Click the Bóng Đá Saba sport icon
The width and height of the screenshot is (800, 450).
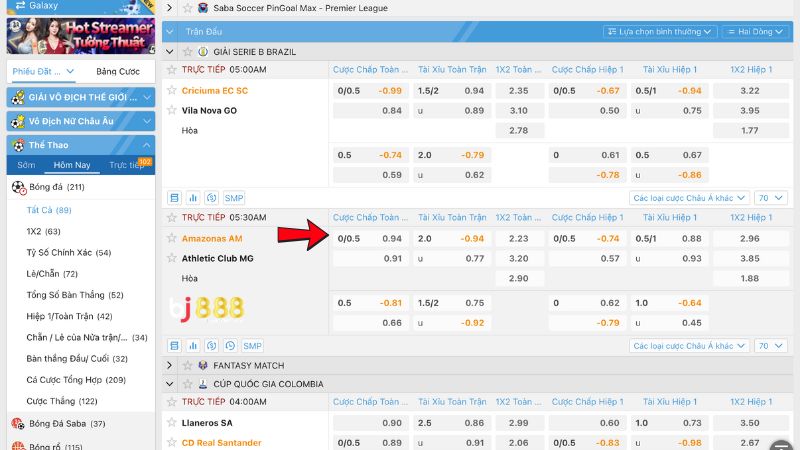[18, 423]
